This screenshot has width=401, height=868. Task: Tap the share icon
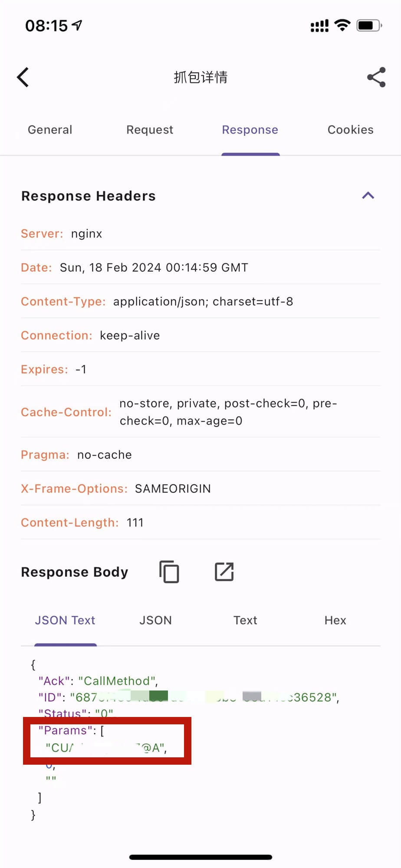[x=376, y=77]
